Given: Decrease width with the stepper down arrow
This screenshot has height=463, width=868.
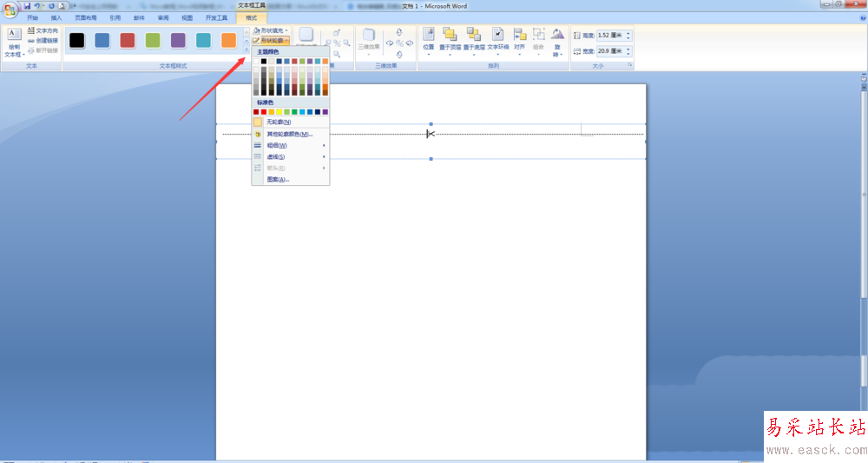Looking at the screenshot, I should click(628, 53).
